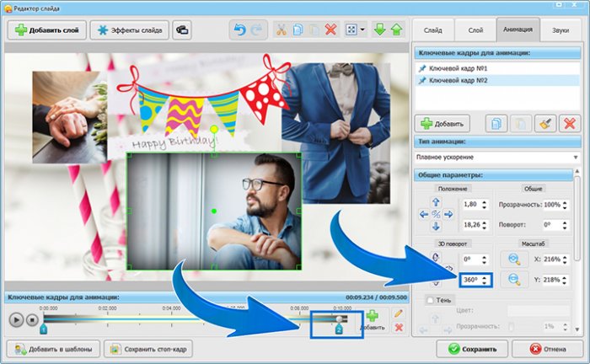The height and width of the screenshot is (364, 590).
Task: Switch to the Слой tab
Action: (x=475, y=29)
